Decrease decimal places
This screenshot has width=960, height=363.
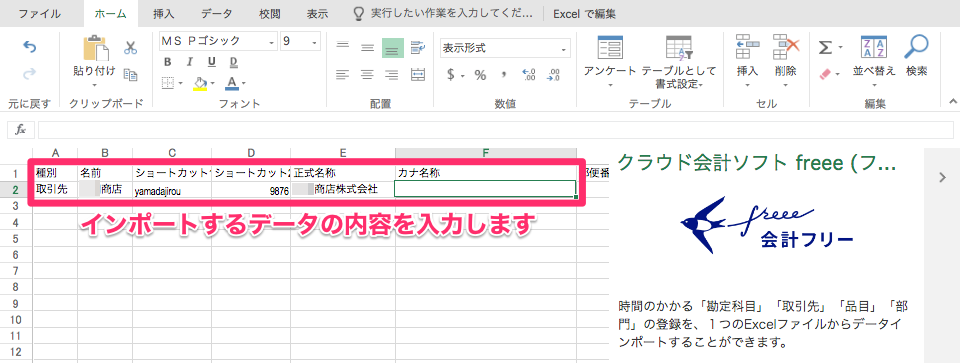click(553, 75)
